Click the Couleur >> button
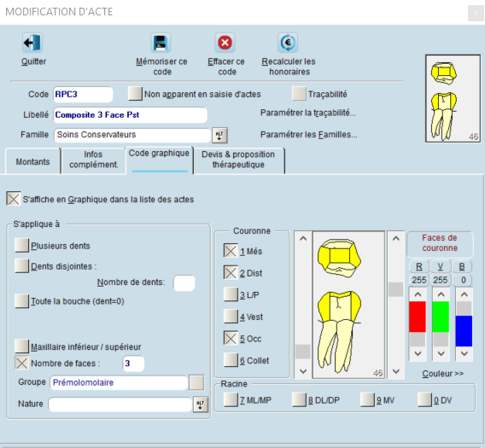485x448 pixels. (443, 374)
